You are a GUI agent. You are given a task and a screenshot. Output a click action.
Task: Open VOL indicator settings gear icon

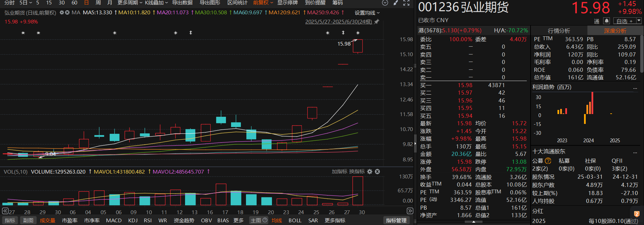coord(370,172)
